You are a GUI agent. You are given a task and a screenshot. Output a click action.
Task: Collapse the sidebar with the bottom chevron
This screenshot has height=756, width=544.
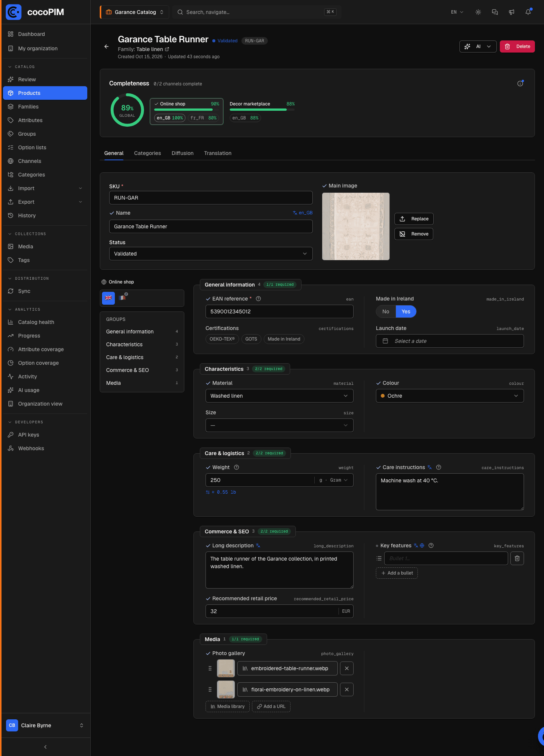[x=45, y=747]
